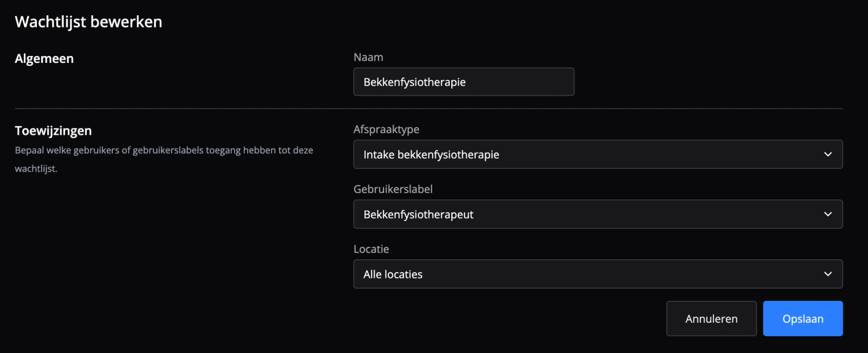
Task: Click the Opslaan button to save
Action: [802, 318]
